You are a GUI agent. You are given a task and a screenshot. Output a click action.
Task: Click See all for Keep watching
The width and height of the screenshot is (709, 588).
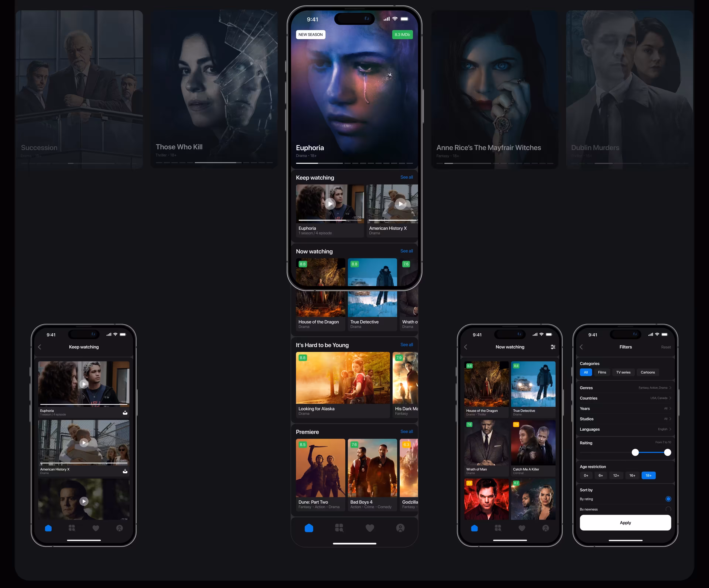tap(407, 177)
